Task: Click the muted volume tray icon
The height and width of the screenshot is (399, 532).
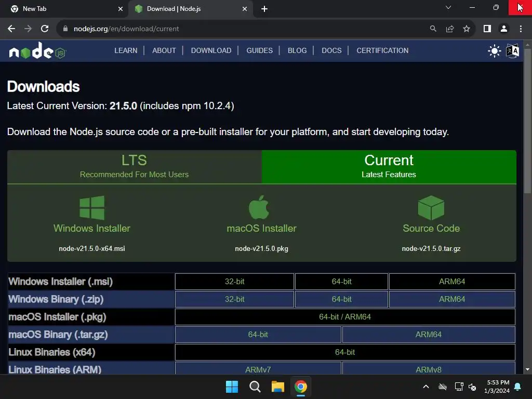Action: coord(472,387)
